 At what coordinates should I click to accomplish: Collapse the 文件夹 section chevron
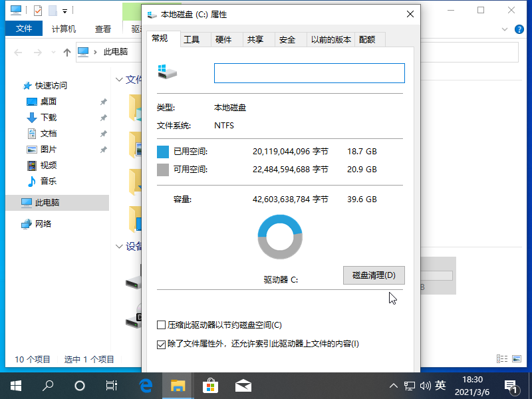click(119, 80)
